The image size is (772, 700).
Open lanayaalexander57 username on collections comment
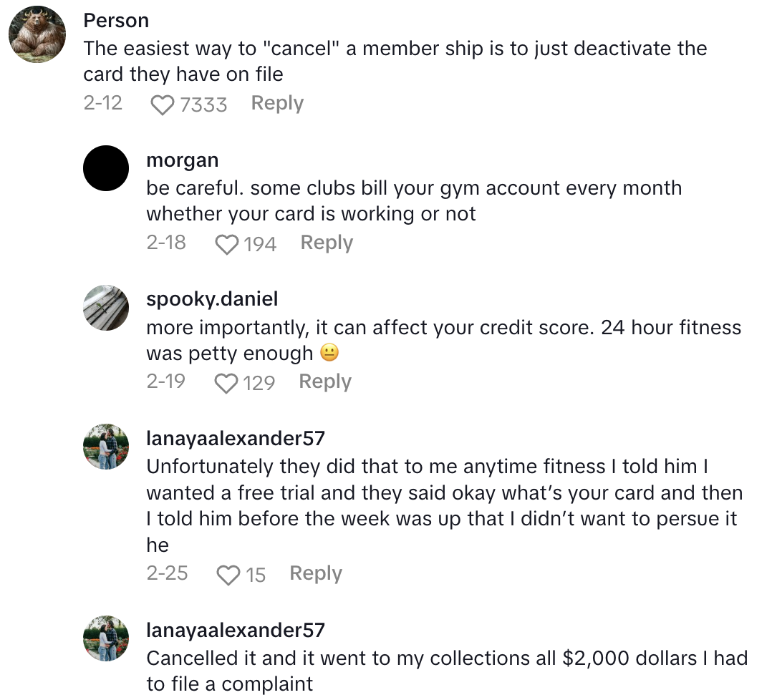tap(236, 630)
